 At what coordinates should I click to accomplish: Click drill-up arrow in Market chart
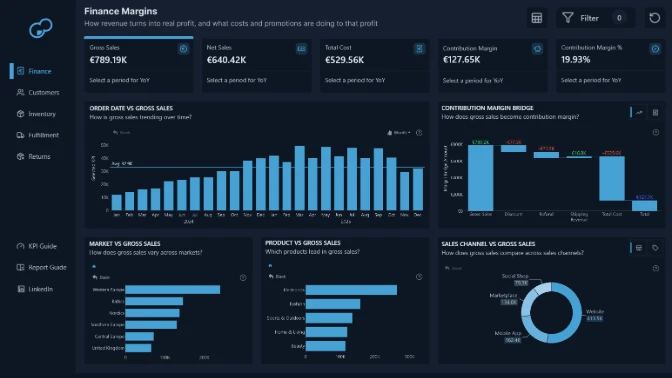pos(94,267)
